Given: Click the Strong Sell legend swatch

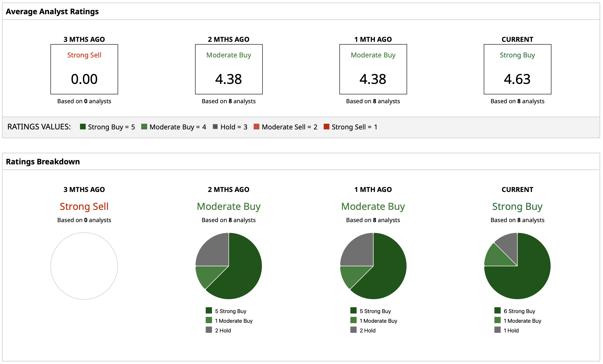Looking at the screenshot, I should (x=327, y=127).
